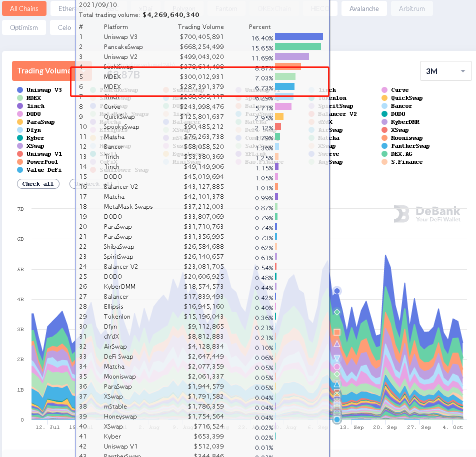This screenshot has height=457, width=476.
Task: Click the blue Uniswap V3 percent bar
Action: [299, 36]
